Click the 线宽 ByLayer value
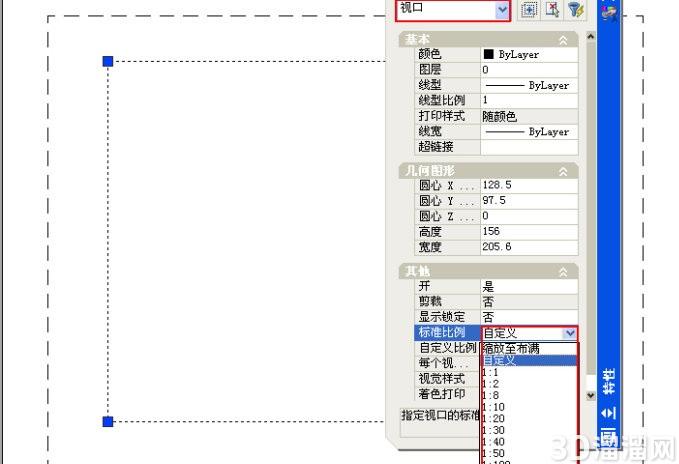 (529, 132)
